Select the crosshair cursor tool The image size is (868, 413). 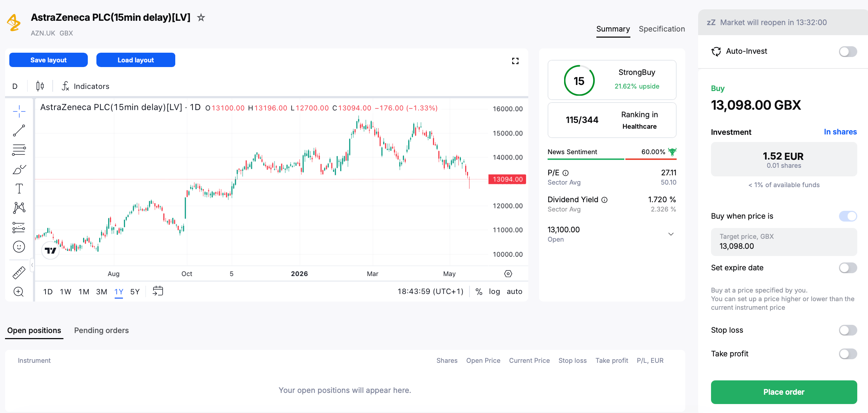pyautogui.click(x=19, y=111)
